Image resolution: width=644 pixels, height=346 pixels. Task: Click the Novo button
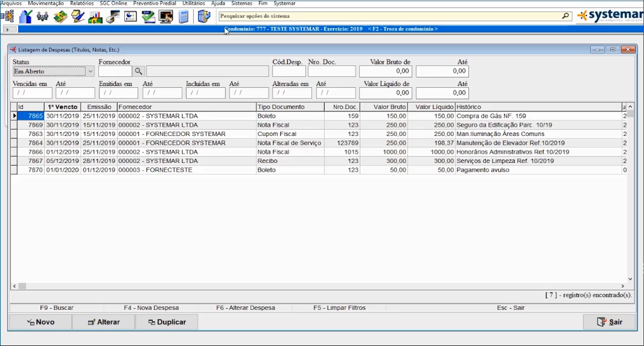[41, 322]
